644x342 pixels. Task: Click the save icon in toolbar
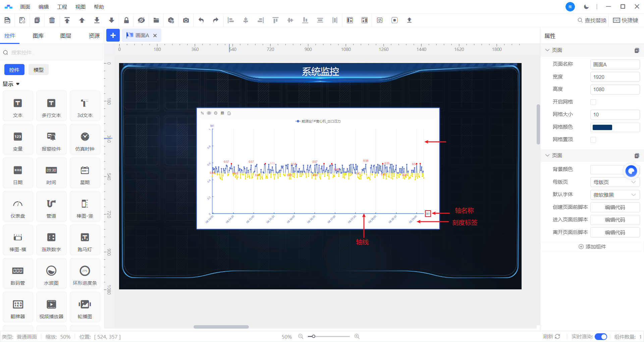[x=7, y=20]
